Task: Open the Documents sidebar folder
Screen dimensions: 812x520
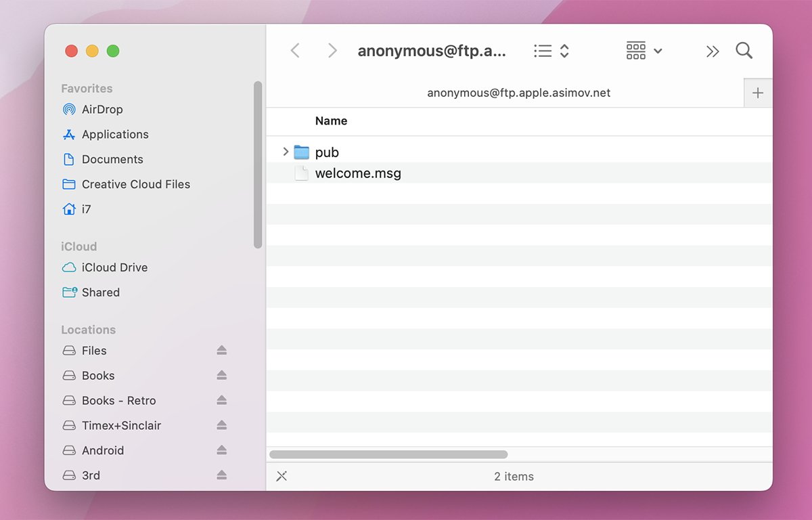Action: click(112, 159)
